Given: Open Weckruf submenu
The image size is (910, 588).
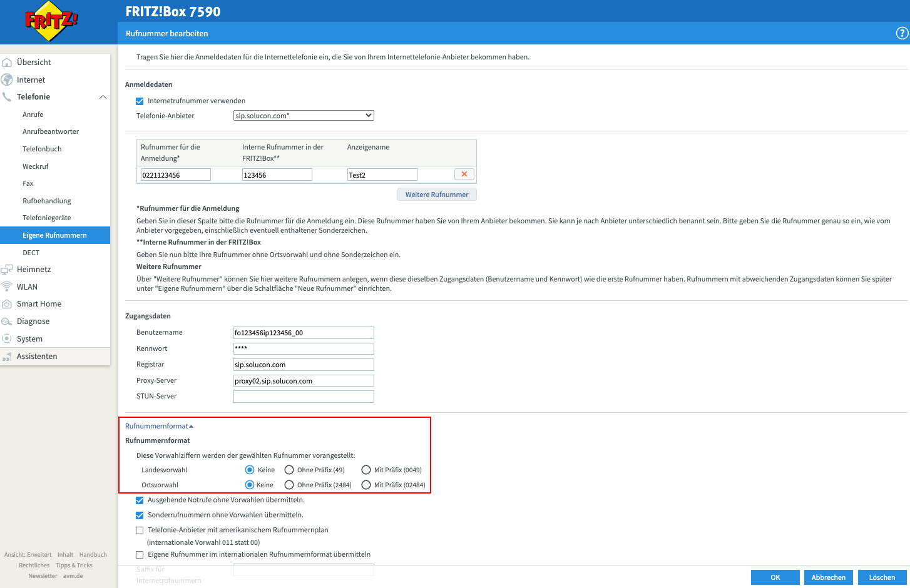Looking at the screenshot, I should point(36,166).
